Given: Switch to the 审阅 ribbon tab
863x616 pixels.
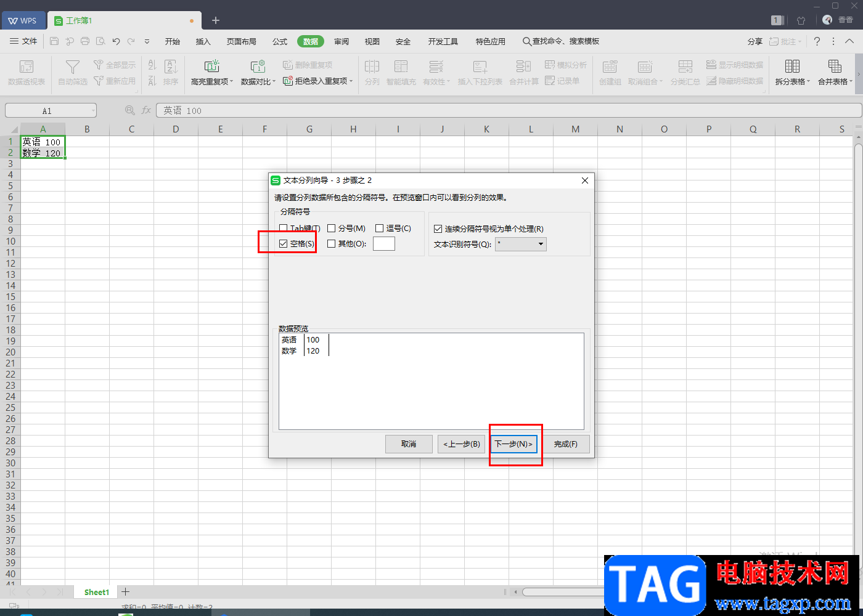Looking at the screenshot, I should point(342,41).
